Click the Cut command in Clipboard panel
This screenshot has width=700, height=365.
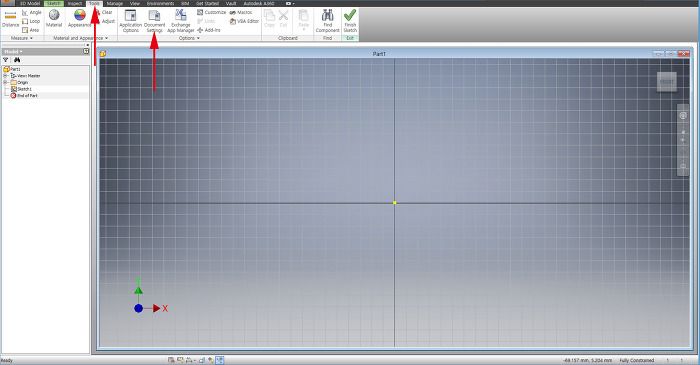(x=283, y=19)
